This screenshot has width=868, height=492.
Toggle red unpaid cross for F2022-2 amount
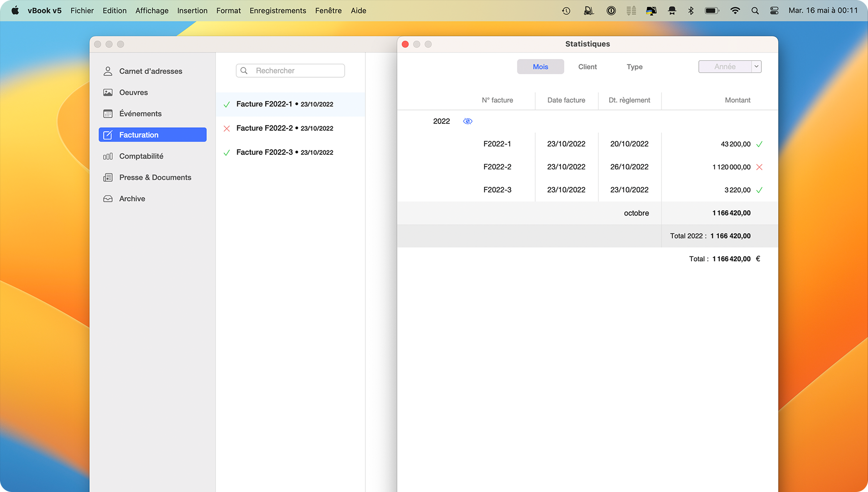759,167
